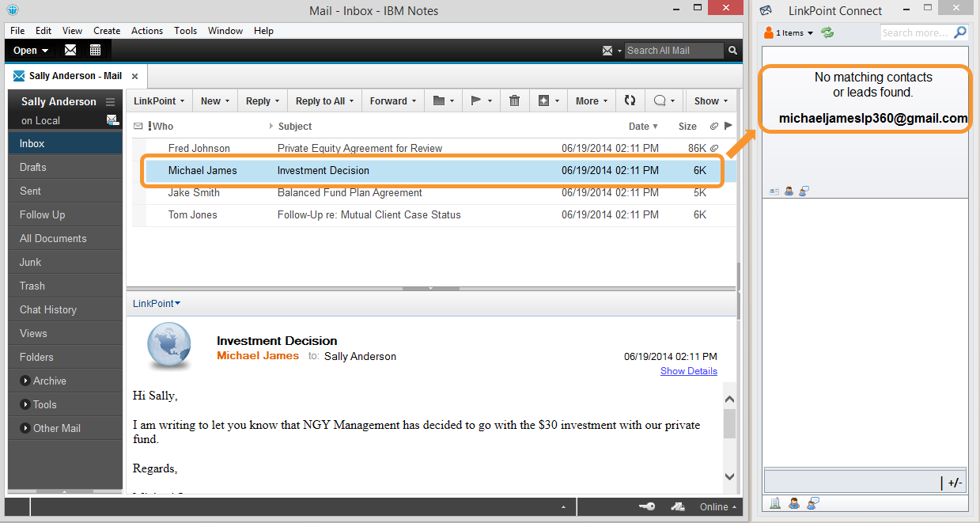Click the contact card icon in upper LinkPoint pane
This screenshot has height=523, width=980.
coord(774,191)
